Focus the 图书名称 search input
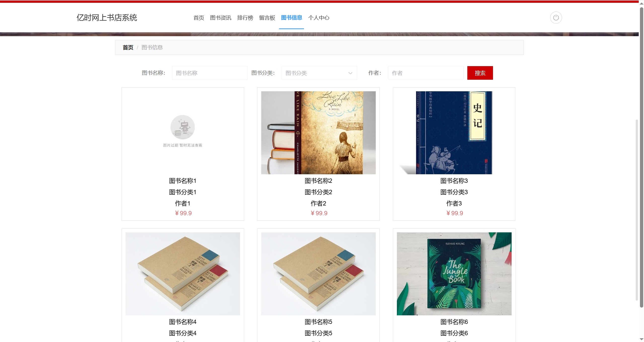Image resolution: width=644 pixels, height=342 pixels. click(210, 73)
